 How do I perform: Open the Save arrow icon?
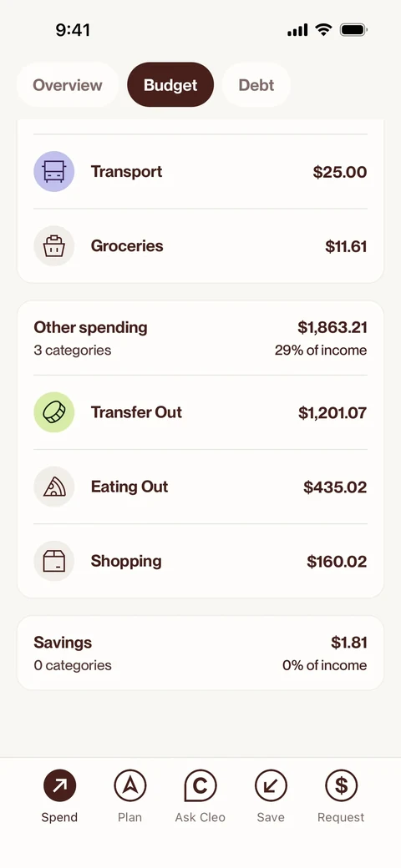point(271,785)
